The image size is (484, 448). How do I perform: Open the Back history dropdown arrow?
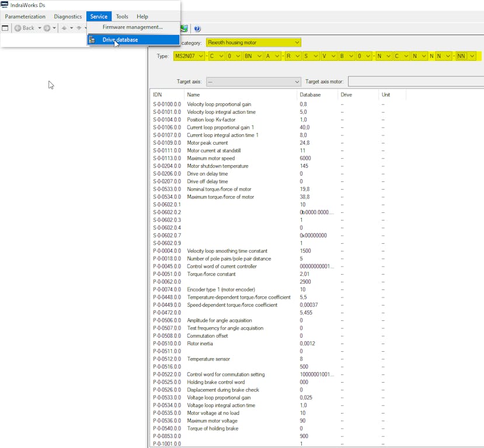point(40,28)
